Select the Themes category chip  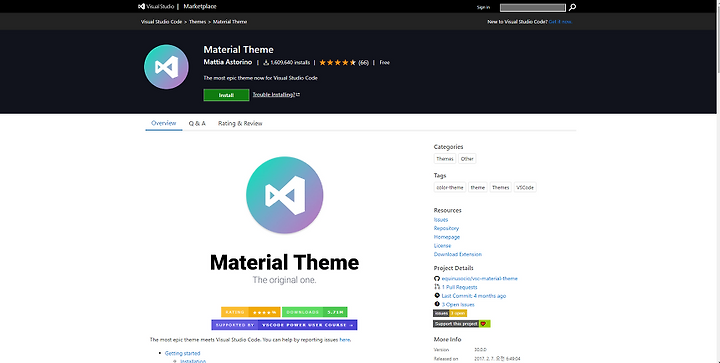tap(444, 159)
